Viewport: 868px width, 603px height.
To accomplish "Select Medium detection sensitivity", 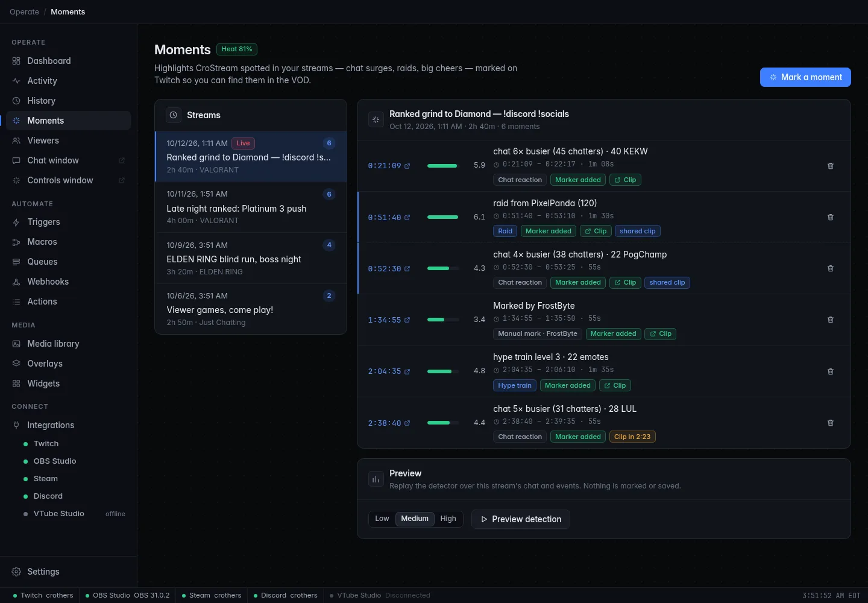I will coord(415,519).
